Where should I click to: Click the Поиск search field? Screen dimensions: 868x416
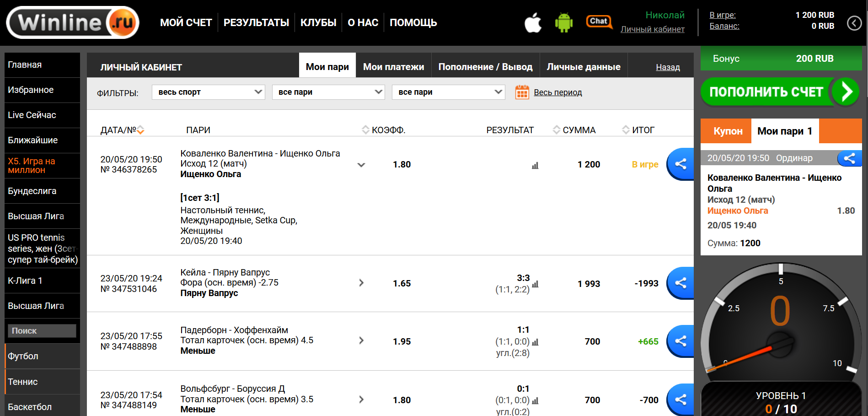(42, 331)
